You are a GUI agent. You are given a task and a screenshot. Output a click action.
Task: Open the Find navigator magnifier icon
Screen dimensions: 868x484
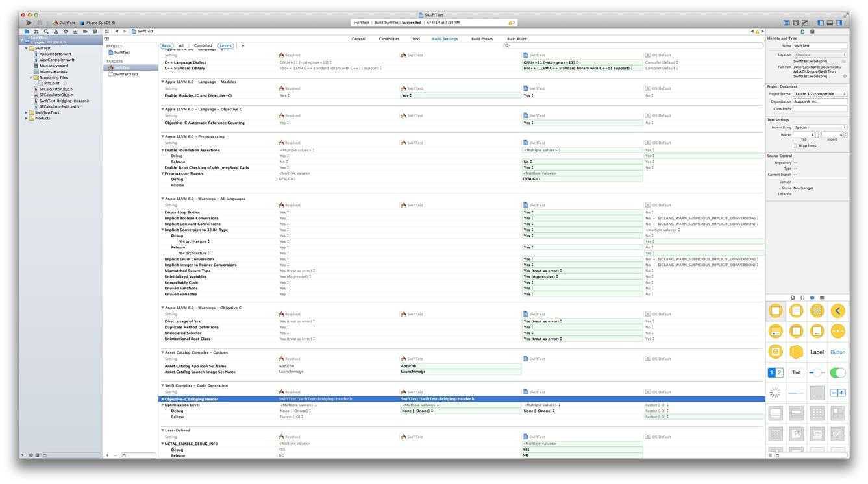[46, 31]
